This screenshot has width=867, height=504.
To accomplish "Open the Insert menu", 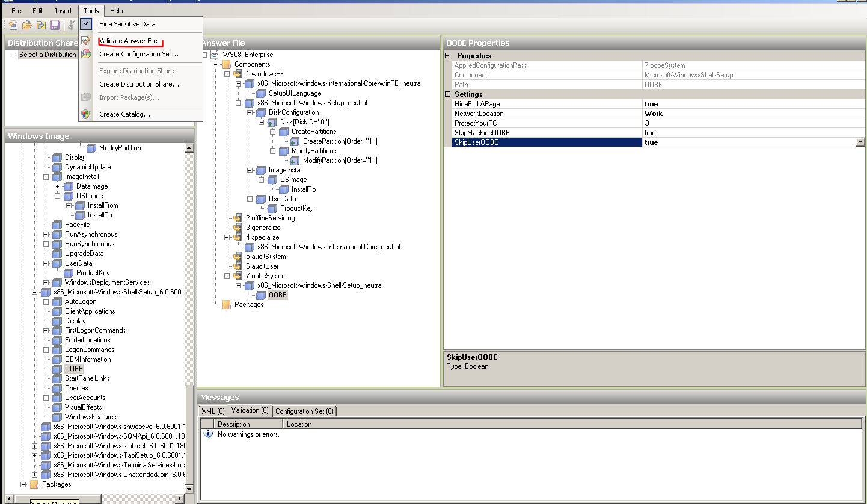I will (x=63, y=11).
